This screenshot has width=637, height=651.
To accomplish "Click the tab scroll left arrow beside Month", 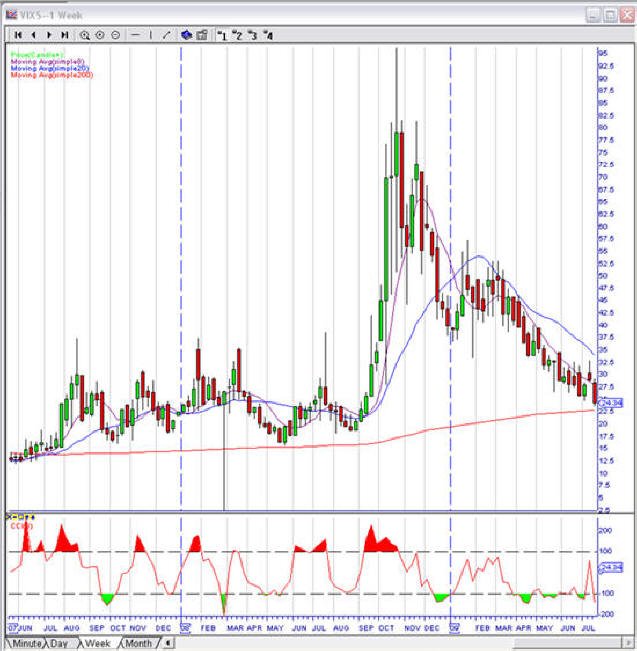I will [168, 643].
